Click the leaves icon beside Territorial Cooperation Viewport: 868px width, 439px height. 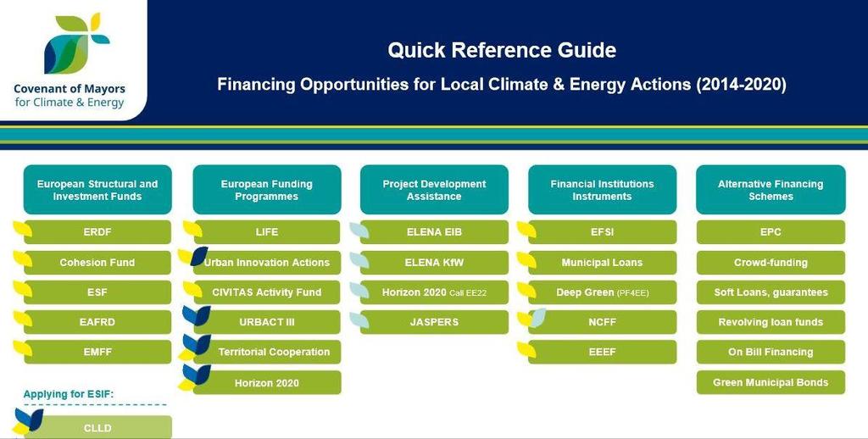194,347
